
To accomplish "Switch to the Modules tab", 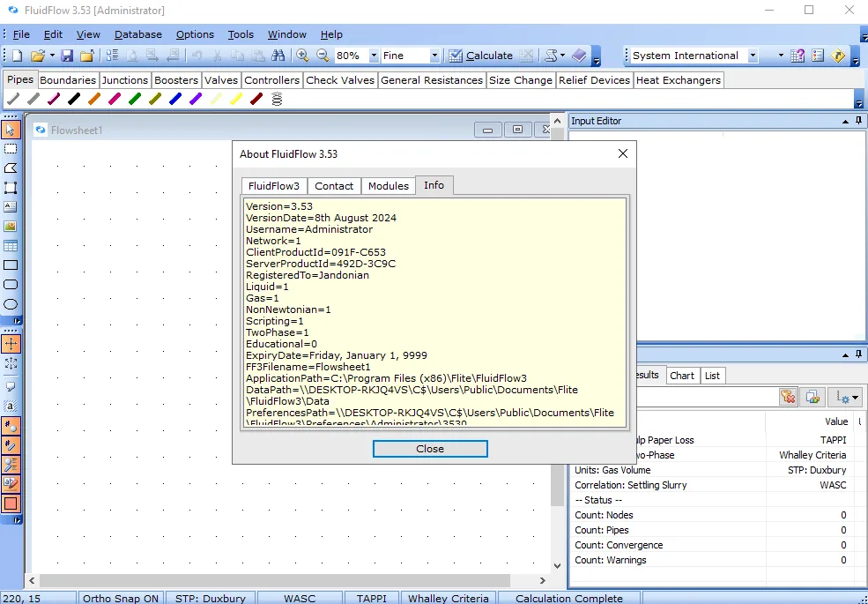I will (388, 186).
